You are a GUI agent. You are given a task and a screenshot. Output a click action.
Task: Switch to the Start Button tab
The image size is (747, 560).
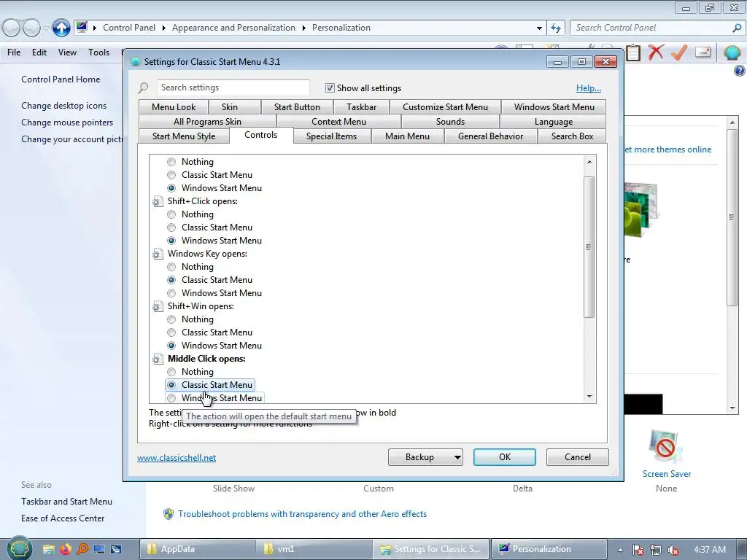click(297, 107)
